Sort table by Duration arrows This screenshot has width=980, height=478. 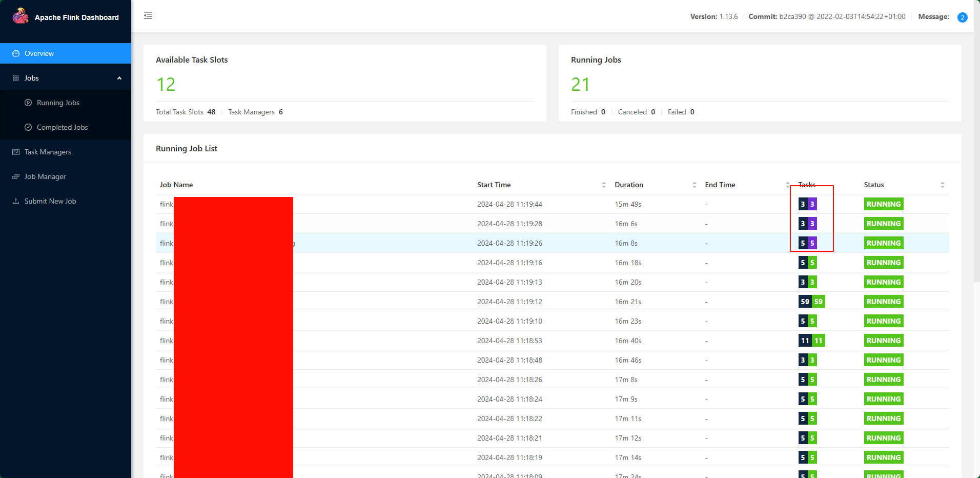pos(695,185)
